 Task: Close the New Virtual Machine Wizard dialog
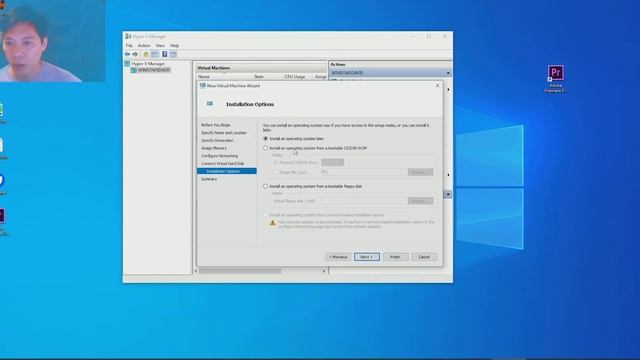438,86
